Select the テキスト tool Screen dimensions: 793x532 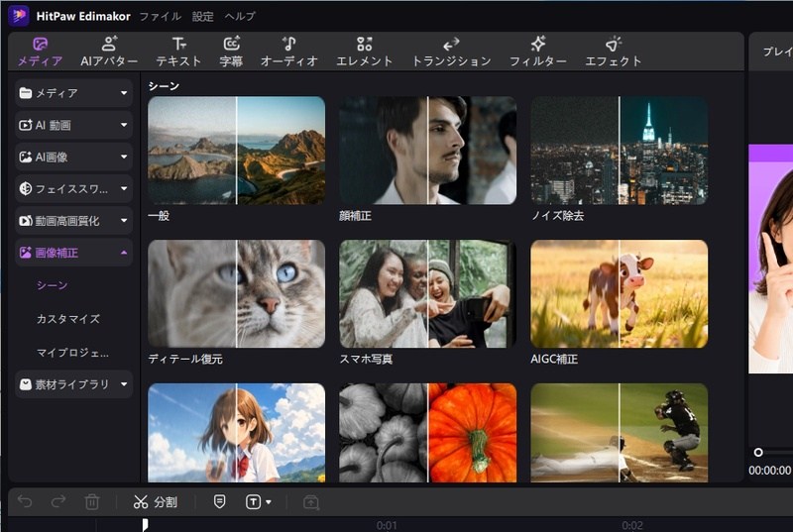point(178,52)
